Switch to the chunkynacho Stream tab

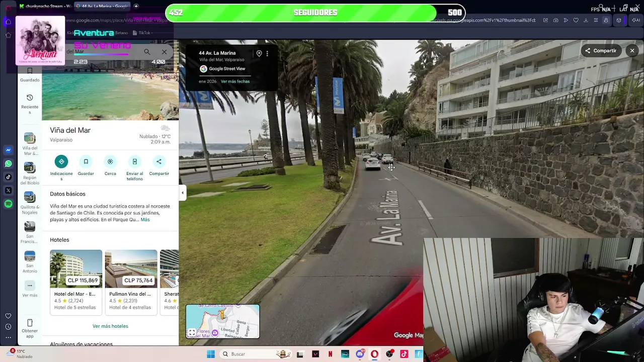click(45, 6)
